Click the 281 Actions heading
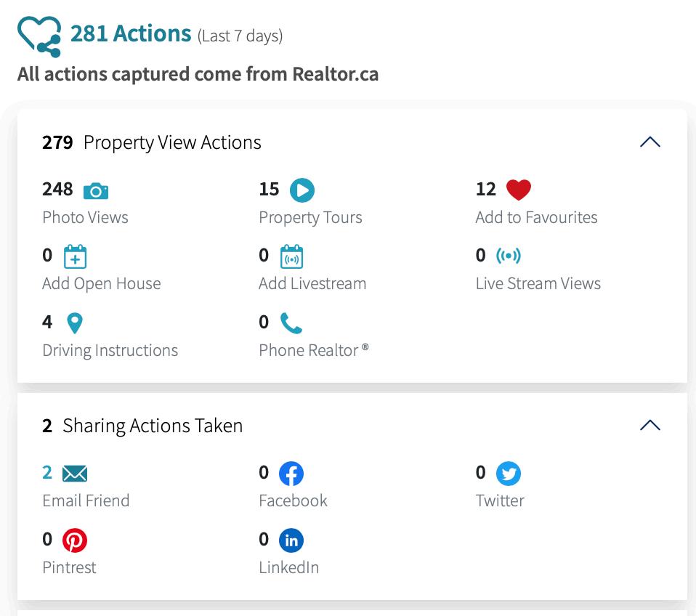Screen dimensions: 696x616 coord(131,33)
